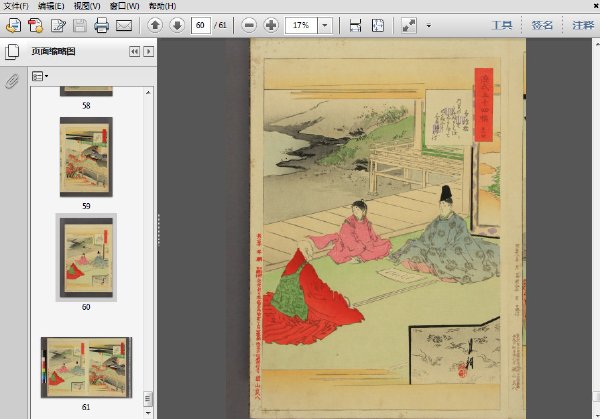Select page 59 thumbnail

[86, 157]
